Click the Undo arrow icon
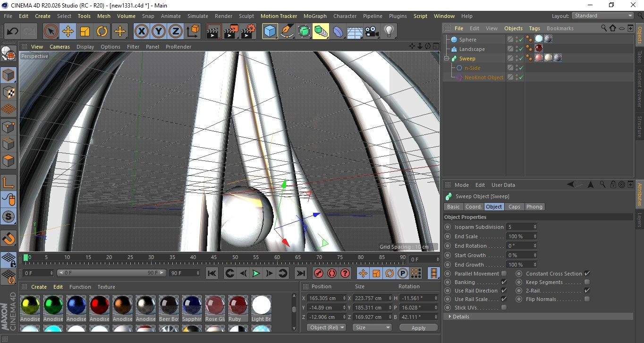This screenshot has width=644, height=343. 13,32
